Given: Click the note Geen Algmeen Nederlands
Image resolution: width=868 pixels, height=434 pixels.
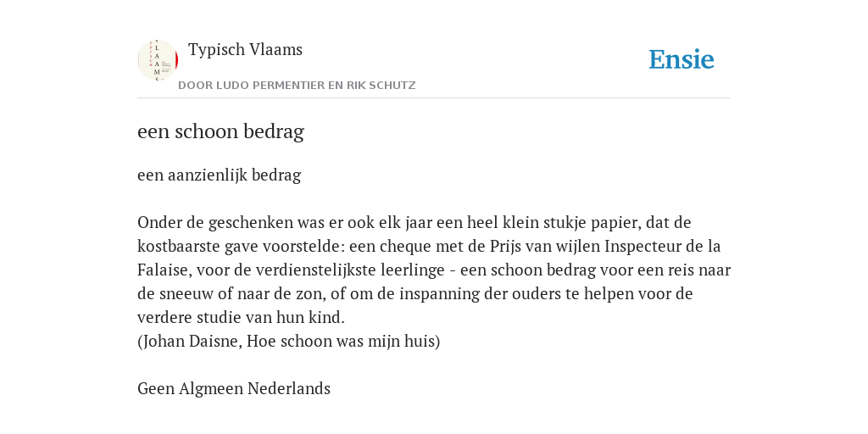Looking at the screenshot, I should click(x=234, y=388).
